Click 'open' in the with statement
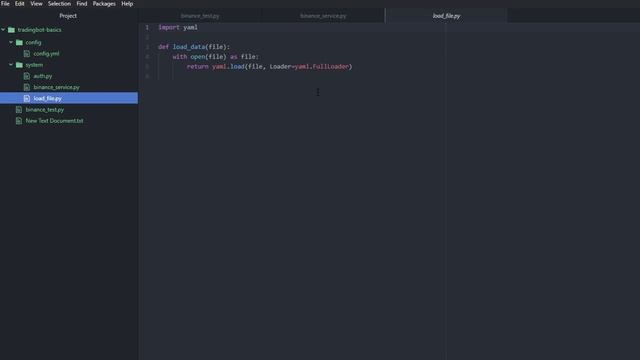The image size is (640, 360). click(198, 57)
